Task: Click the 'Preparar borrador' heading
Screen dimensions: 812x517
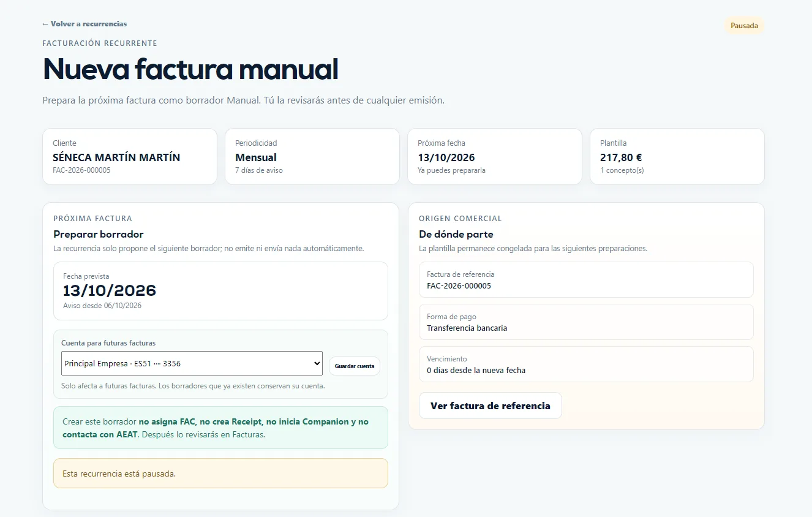Action: tap(99, 234)
